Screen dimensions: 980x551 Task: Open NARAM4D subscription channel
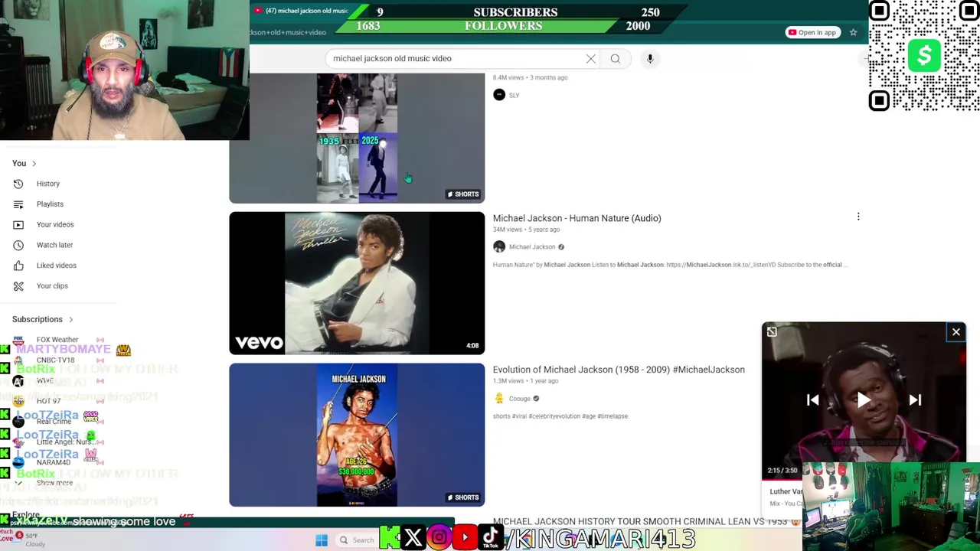pos(53,462)
